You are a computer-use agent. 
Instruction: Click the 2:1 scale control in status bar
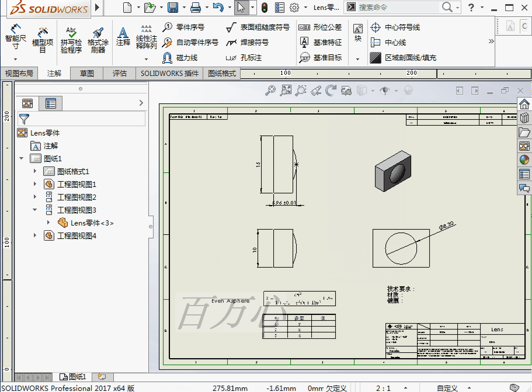tap(383, 387)
